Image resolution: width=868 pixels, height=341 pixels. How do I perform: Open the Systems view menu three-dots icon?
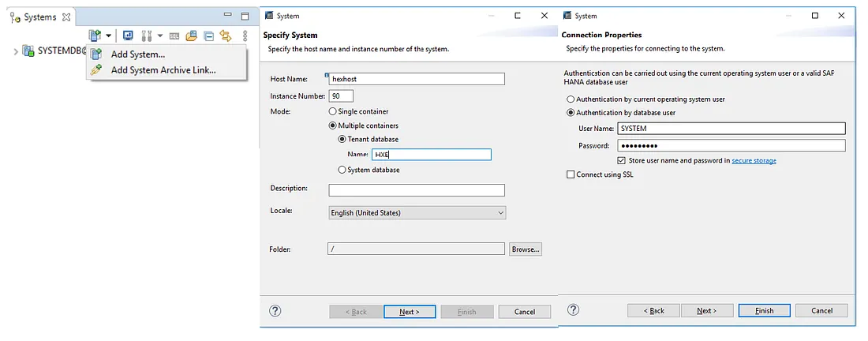tap(245, 36)
